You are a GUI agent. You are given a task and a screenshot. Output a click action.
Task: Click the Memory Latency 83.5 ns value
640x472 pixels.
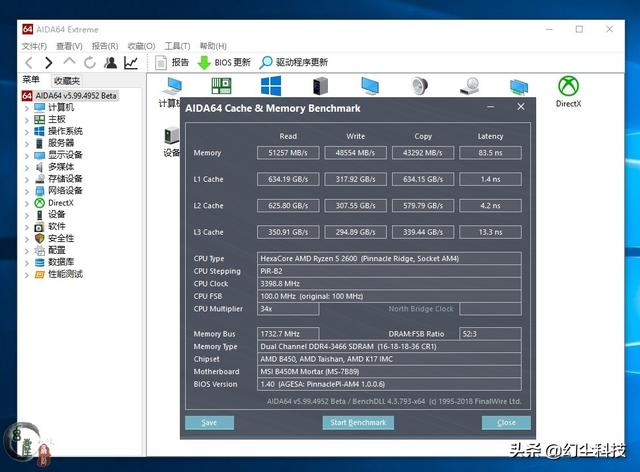[490, 153]
